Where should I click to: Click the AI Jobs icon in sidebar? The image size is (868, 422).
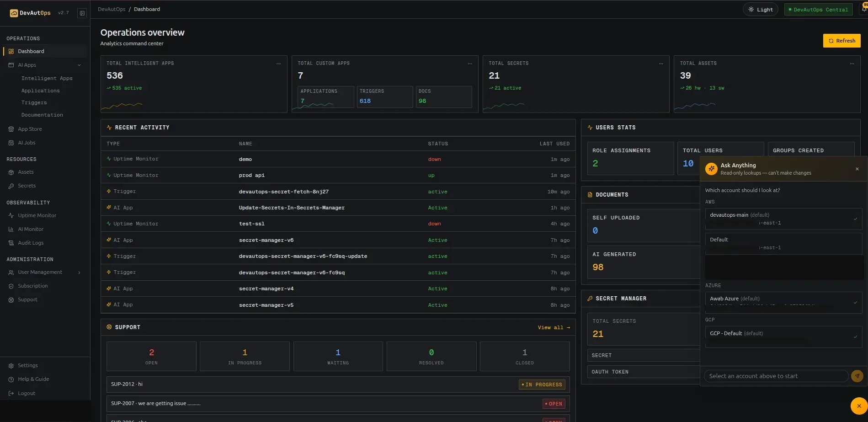pos(11,143)
